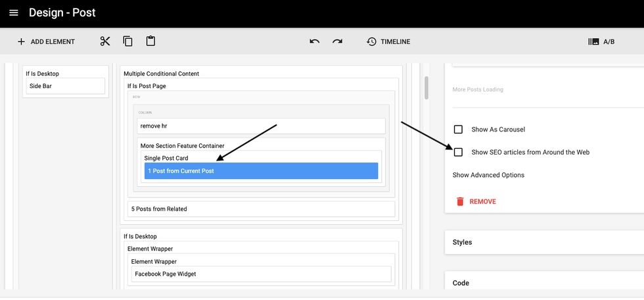Click the red trash Remove icon
The height and width of the screenshot is (300, 644).
pyautogui.click(x=460, y=201)
